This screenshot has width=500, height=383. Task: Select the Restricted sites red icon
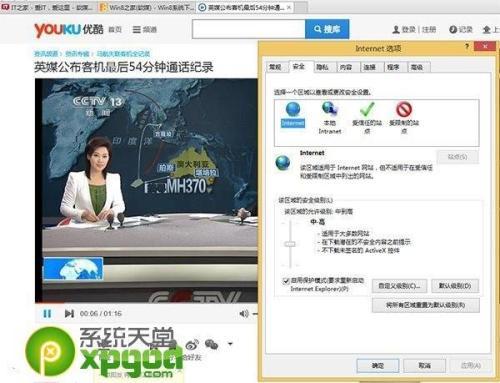(404, 109)
